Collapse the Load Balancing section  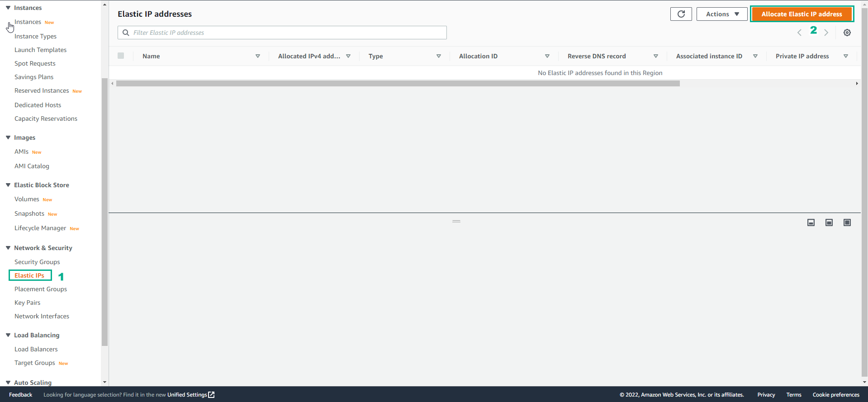click(8, 335)
